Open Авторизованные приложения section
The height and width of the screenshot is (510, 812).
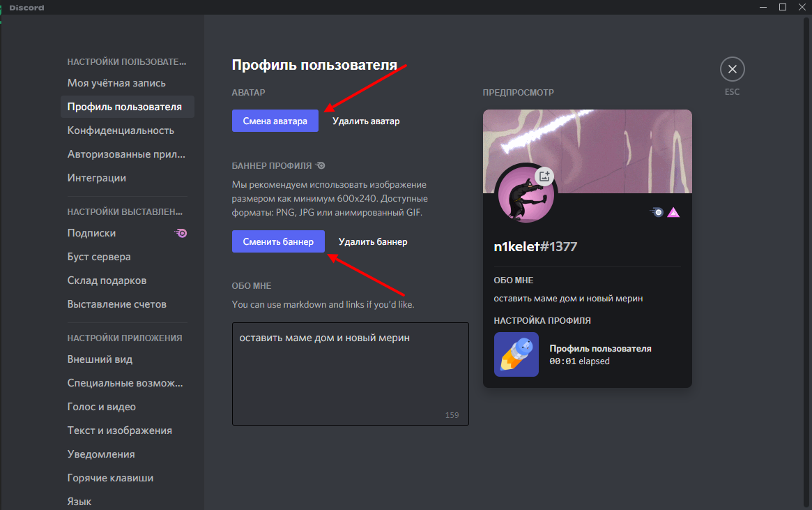128,154
